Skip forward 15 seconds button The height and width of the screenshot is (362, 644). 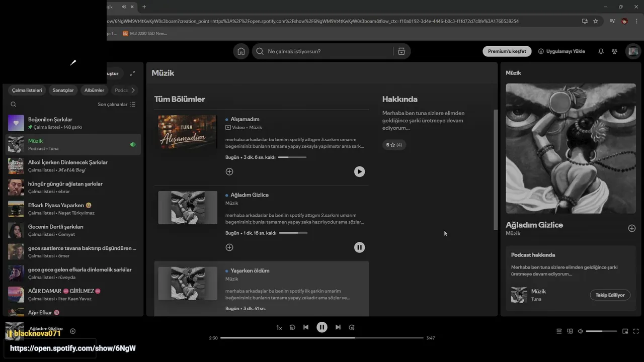(x=352, y=327)
